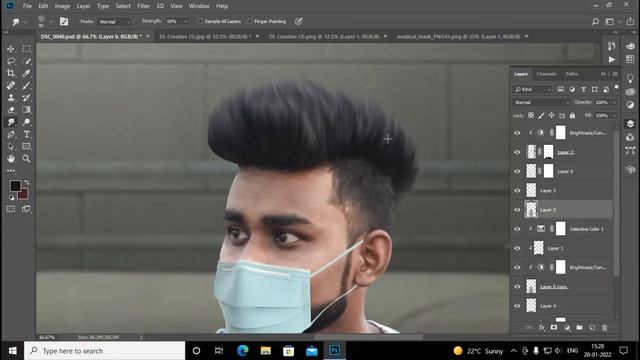This screenshot has height=360, width=640.
Task: Select the Smudge tool in toolbar
Action: [x=11, y=122]
